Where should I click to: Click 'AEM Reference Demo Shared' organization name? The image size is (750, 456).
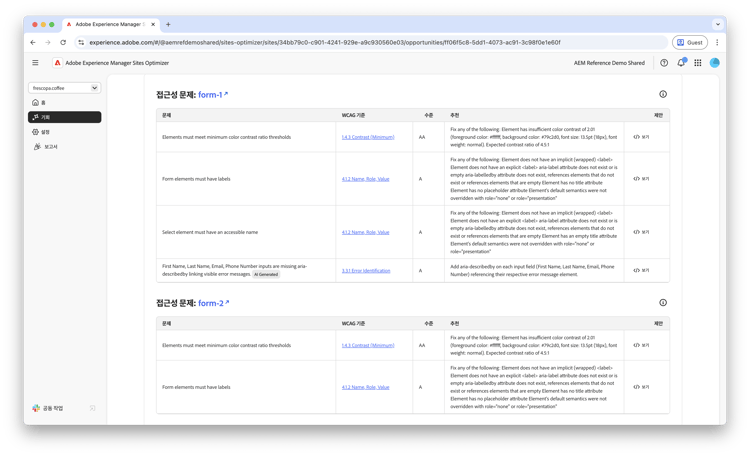click(x=609, y=63)
